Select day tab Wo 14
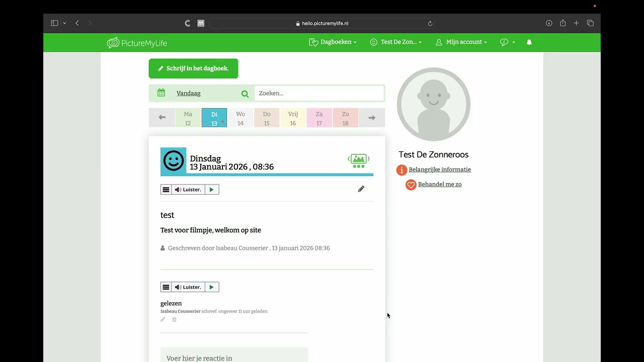Viewport: 644px width, 362px height. 240,118
